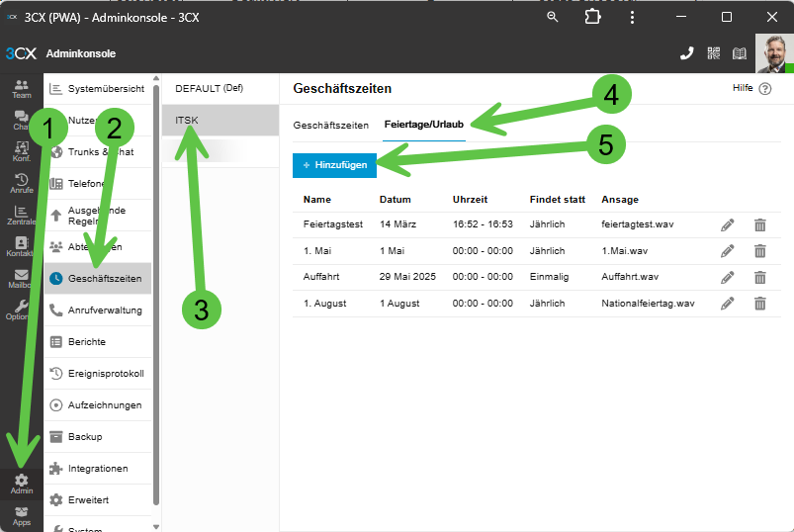Open Erweitert in admin menu
Screen dimensions: 794x532
pos(98,500)
